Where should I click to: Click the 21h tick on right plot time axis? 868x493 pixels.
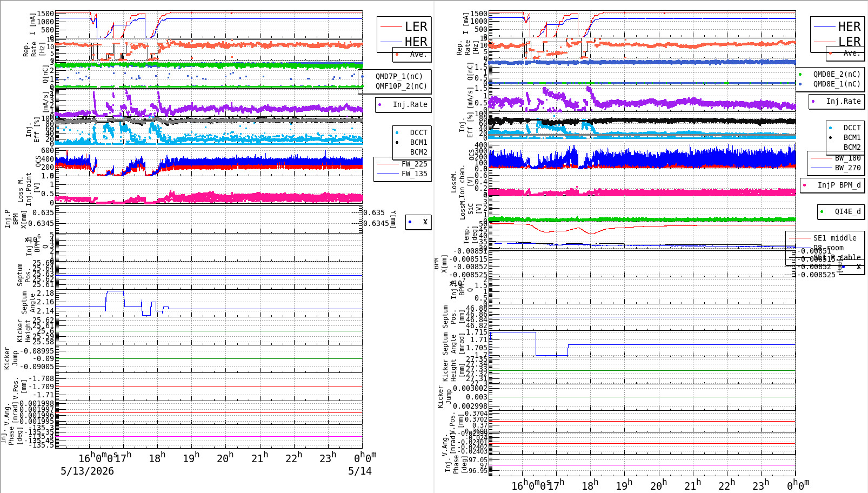pos(692,485)
